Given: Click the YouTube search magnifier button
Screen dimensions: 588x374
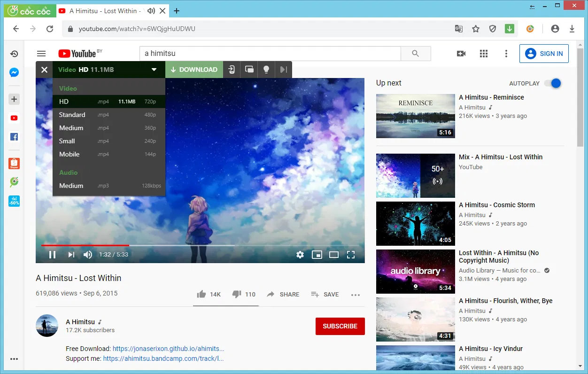Looking at the screenshot, I should [x=416, y=54].
